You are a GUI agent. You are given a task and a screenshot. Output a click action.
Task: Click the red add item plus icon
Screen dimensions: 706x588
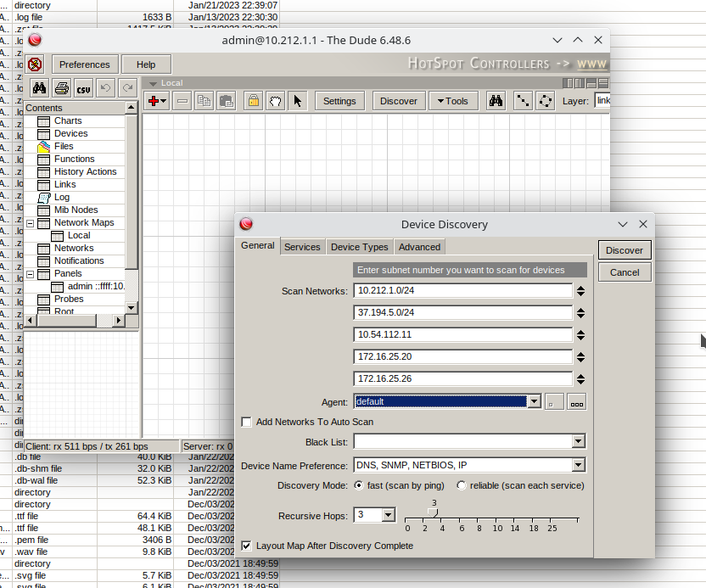tap(154, 101)
